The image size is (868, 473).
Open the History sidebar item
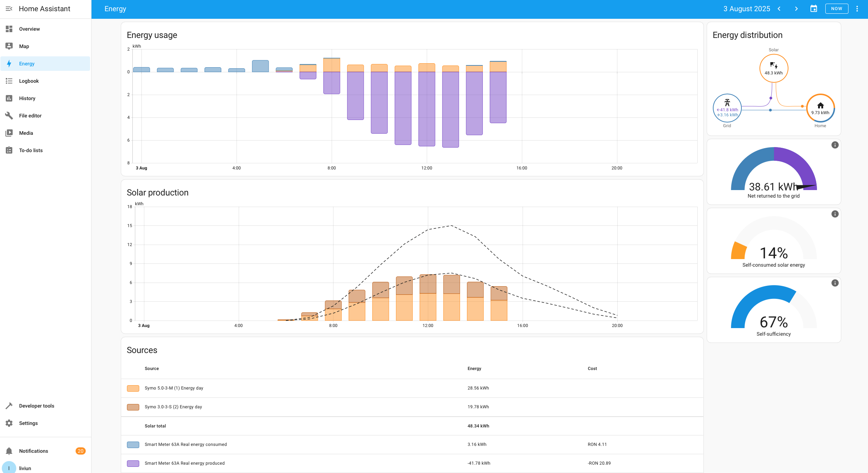[x=27, y=98]
